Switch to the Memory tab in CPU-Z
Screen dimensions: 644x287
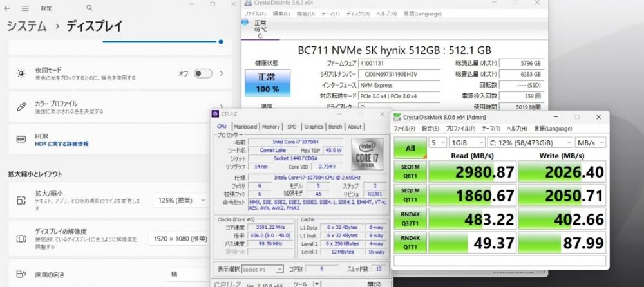click(270, 127)
